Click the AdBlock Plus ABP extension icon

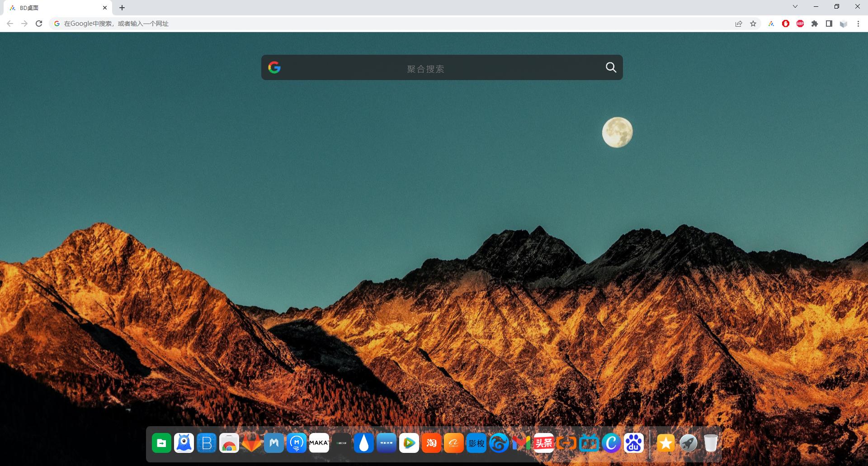pos(800,24)
